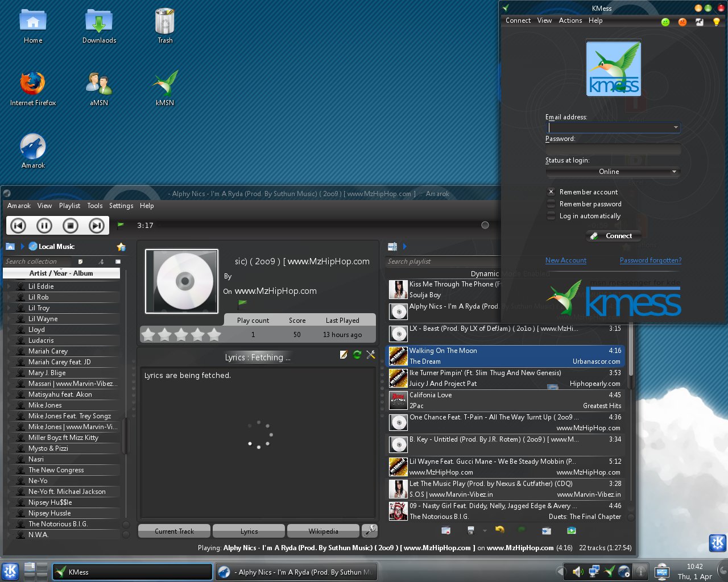Switch to the Current Track tab
The width and height of the screenshot is (728, 582).
pyautogui.click(x=174, y=531)
